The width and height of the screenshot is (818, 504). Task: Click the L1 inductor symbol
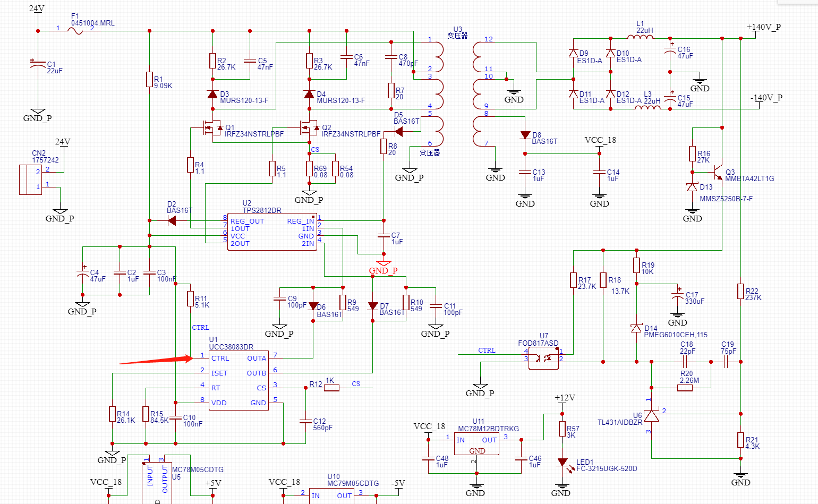tap(640, 37)
